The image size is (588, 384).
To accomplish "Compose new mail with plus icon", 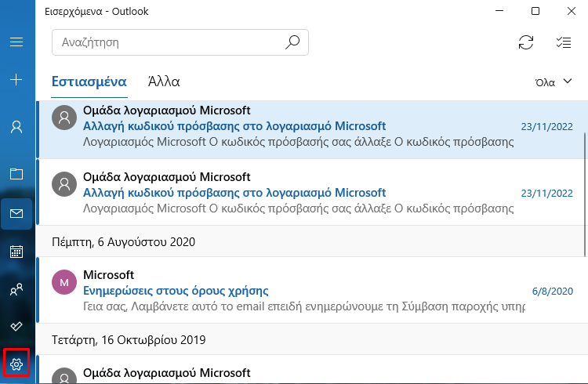I will (16, 79).
